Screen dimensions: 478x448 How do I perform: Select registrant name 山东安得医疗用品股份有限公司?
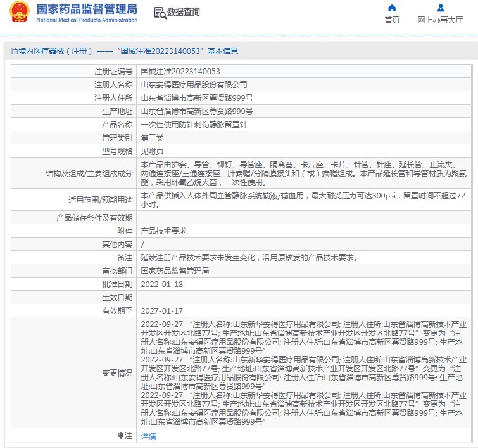point(194,84)
